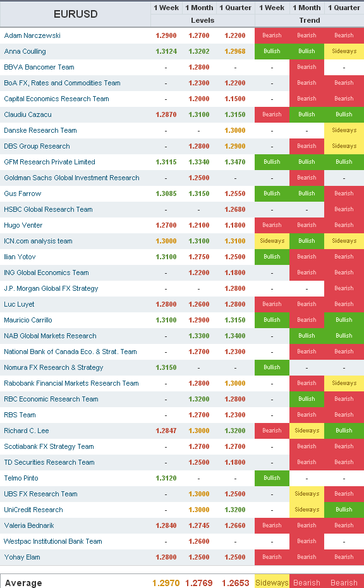Click Anna Coulling's 1.3124 weekly level

pyautogui.click(x=166, y=51)
